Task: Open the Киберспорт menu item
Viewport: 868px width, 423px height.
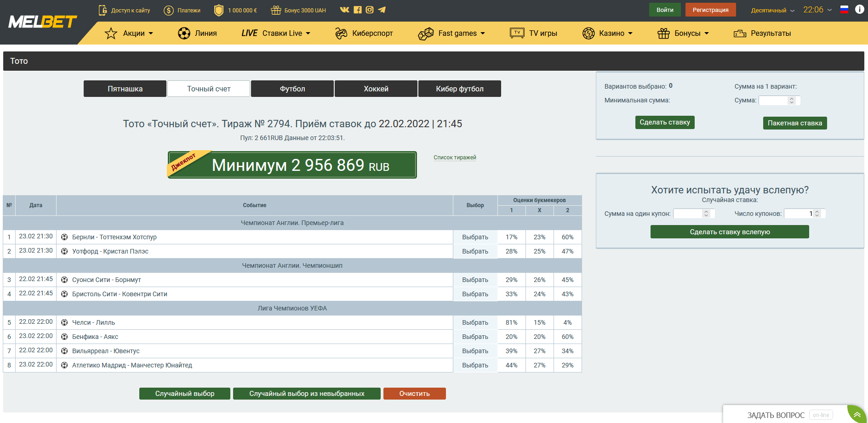Action: click(364, 33)
